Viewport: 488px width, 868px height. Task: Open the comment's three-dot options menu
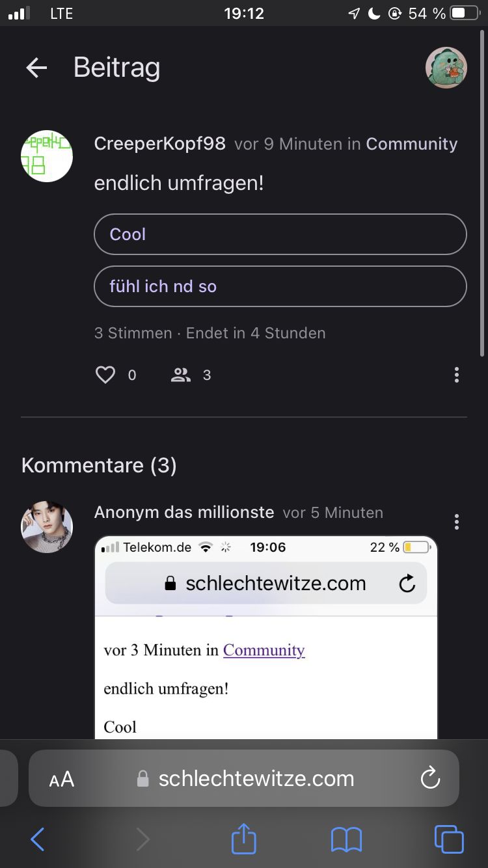457,522
